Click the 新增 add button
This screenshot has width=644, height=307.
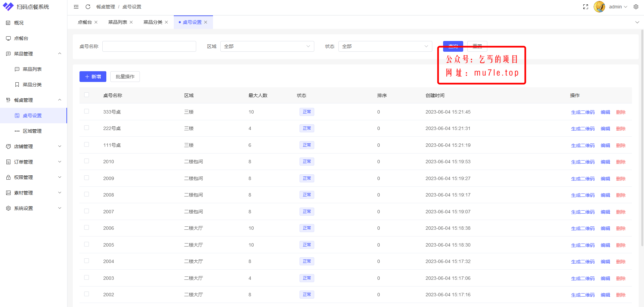tap(93, 77)
